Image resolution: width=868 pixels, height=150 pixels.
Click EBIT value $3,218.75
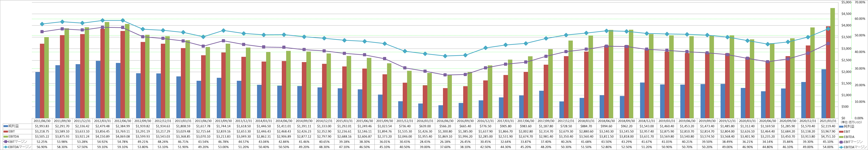pyautogui.click(x=42, y=131)
